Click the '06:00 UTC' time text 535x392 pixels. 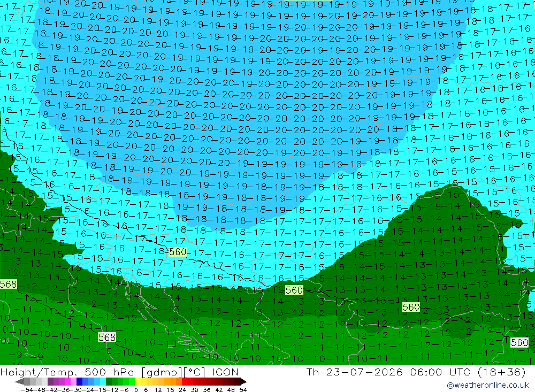pyautogui.click(x=440, y=372)
